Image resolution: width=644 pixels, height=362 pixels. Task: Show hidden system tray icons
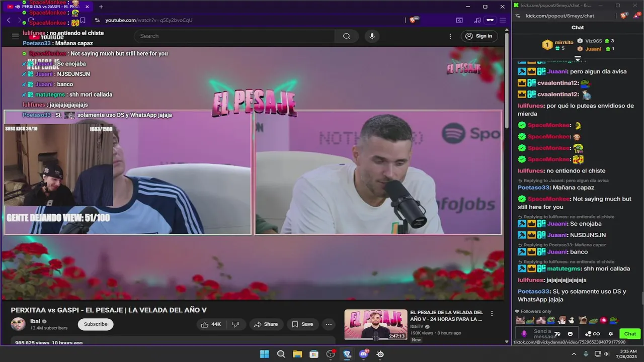(x=574, y=354)
